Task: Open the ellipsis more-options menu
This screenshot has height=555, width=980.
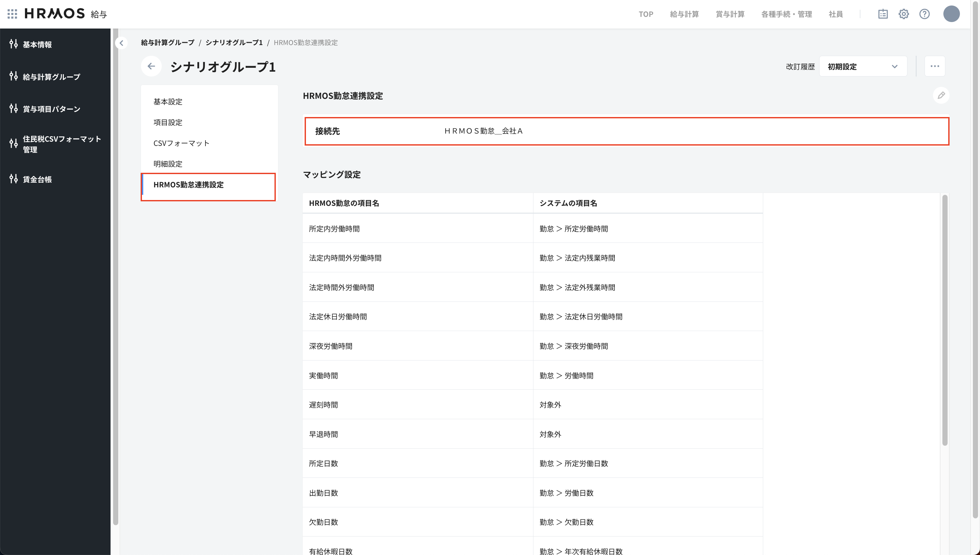Action: coord(935,66)
